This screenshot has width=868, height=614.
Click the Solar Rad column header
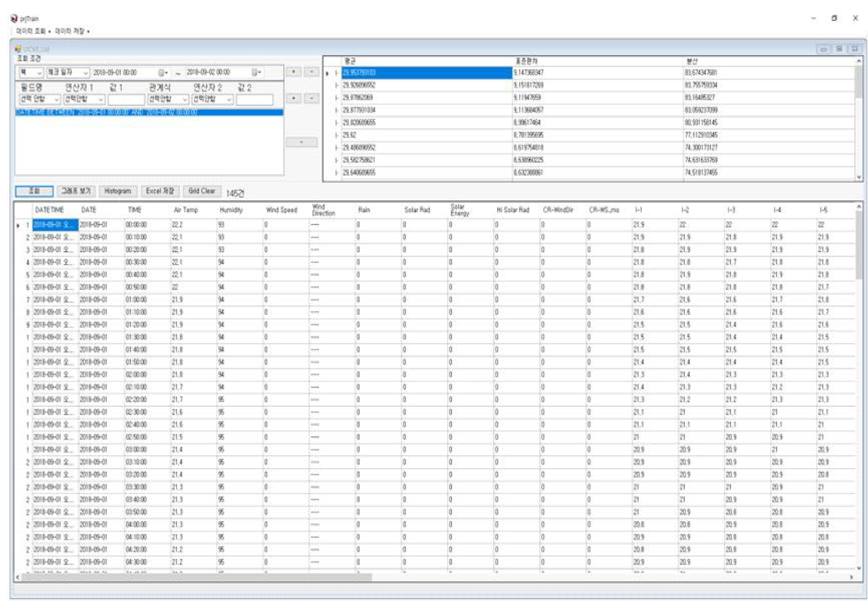tap(424, 210)
